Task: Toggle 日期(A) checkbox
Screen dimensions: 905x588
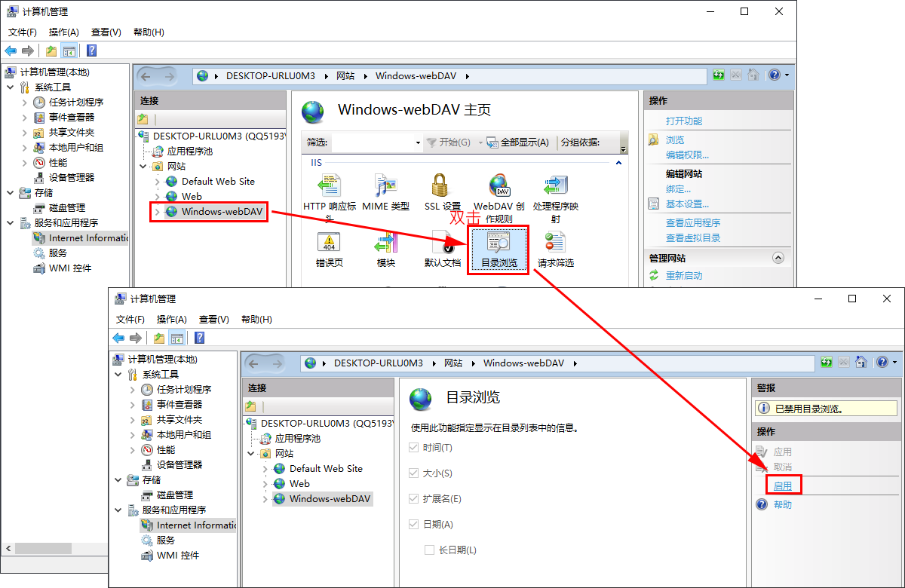Action: click(x=413, y=524)
